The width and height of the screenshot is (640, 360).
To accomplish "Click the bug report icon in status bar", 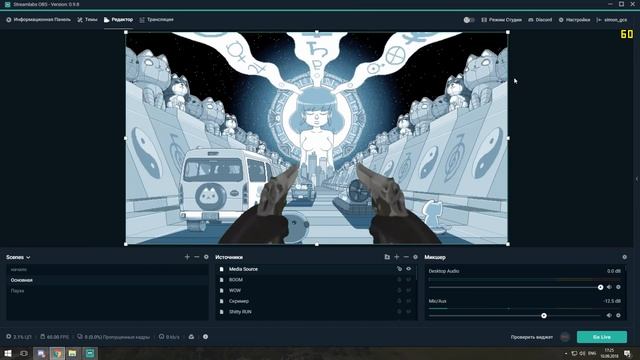I will tap(191, 337).
